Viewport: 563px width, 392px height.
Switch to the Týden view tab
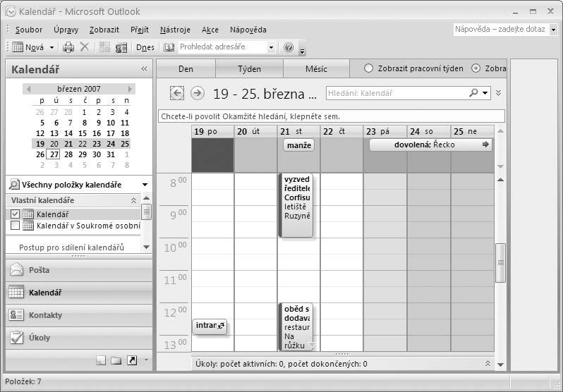click(x=249, y=69)
